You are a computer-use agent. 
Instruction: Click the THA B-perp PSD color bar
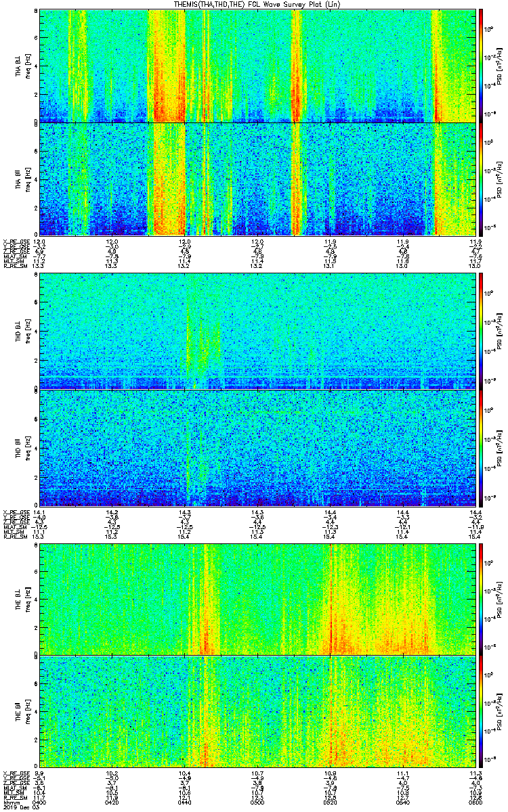point(480,66)
